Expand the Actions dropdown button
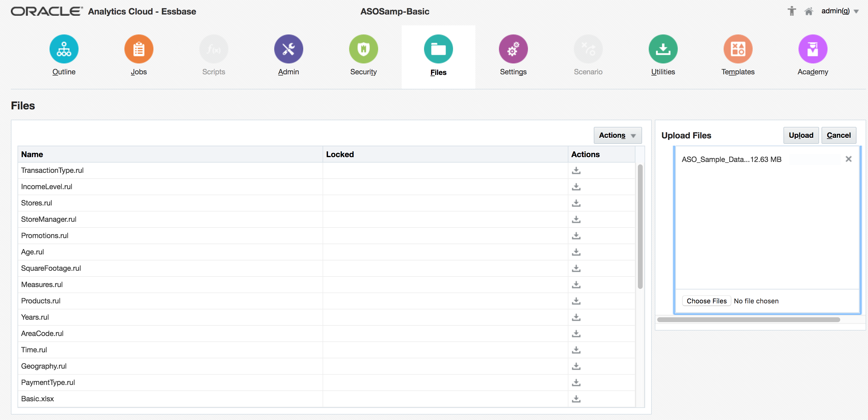 click(617, 135)
